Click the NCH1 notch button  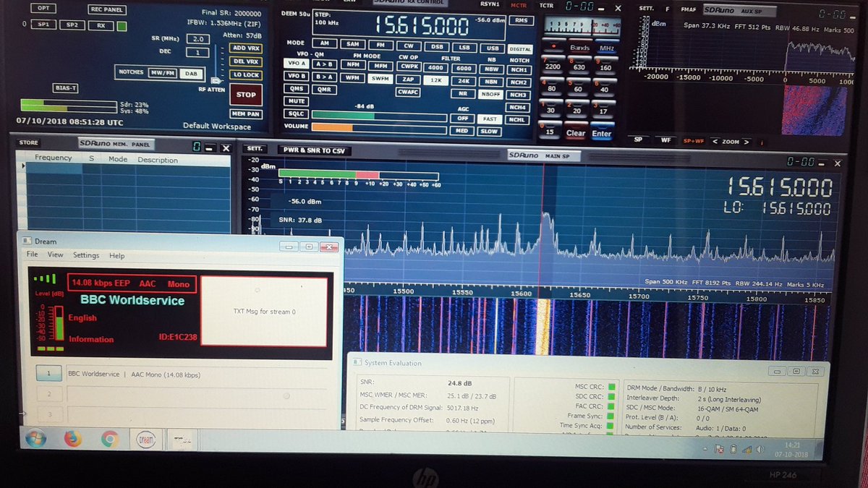coord(518,71)
